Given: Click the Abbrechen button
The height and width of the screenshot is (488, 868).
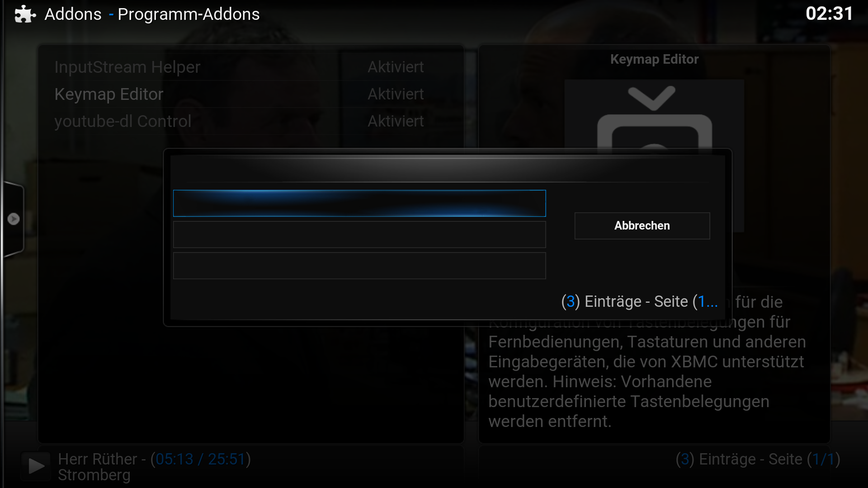Looking at the screenshot, I should 642,226.
